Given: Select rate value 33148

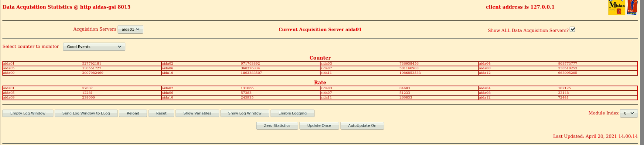Looking at the screenshot, I should click(563, 93).
